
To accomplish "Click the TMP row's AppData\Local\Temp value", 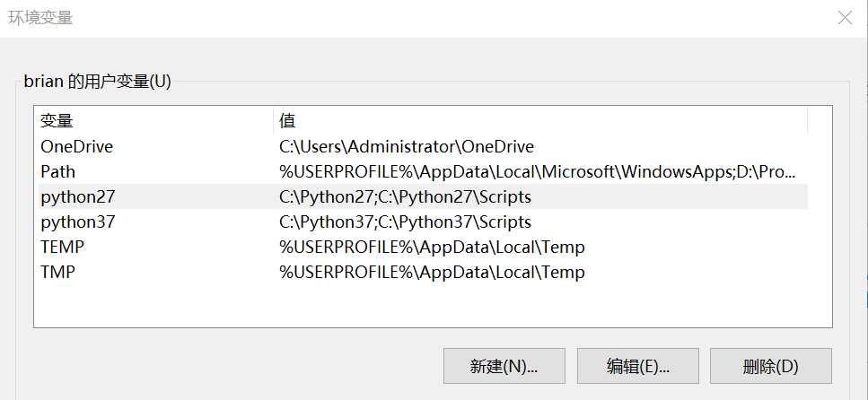I will [x=433, y=273].
